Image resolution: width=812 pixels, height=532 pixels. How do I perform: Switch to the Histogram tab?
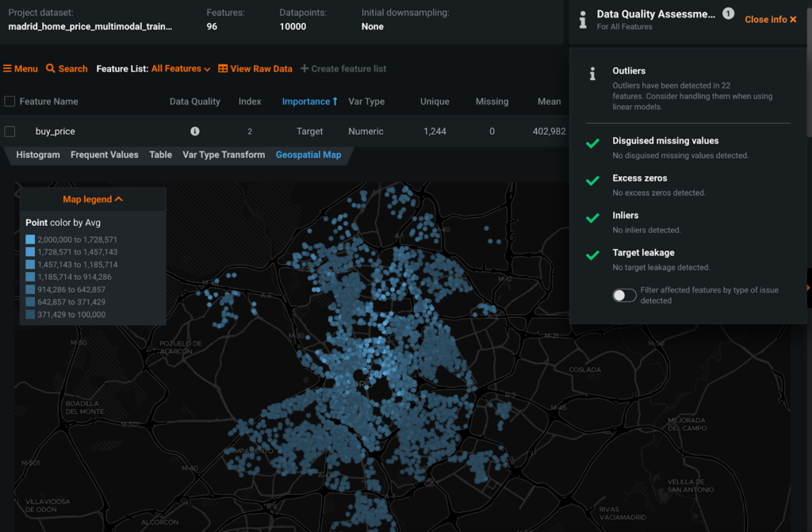coord(38,155)
